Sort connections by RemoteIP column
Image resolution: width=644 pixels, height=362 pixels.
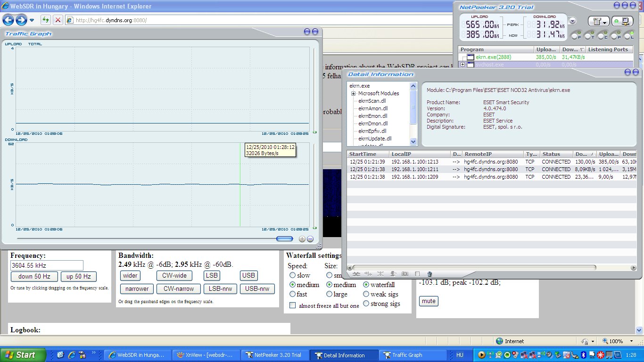[493, 154]
